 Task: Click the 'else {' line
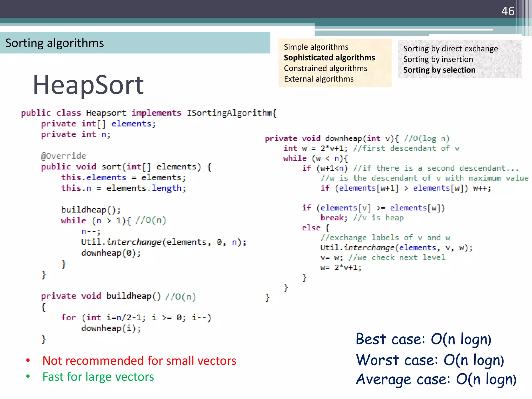click(316, 228)
